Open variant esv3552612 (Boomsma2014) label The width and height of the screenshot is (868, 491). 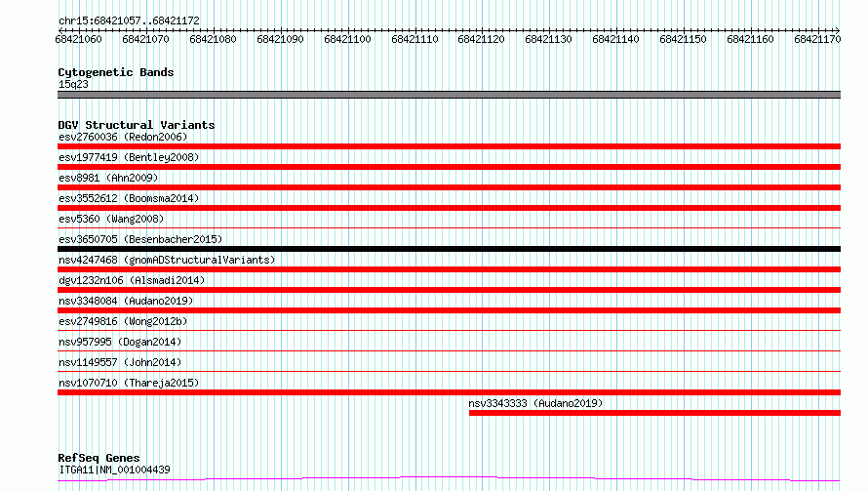pyautogui.click(x=129, y=198)
